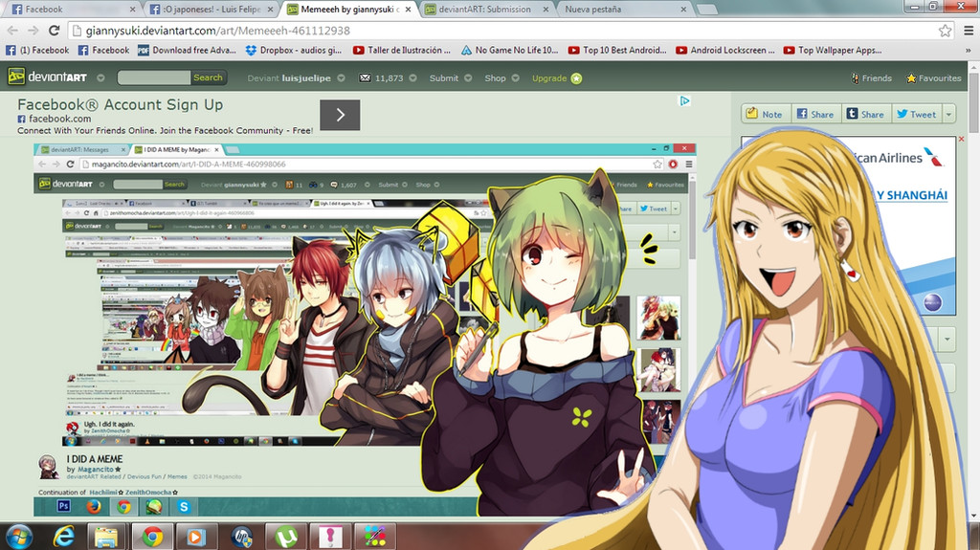
Task: Share on Facebook button
Action: coord(815,114)
